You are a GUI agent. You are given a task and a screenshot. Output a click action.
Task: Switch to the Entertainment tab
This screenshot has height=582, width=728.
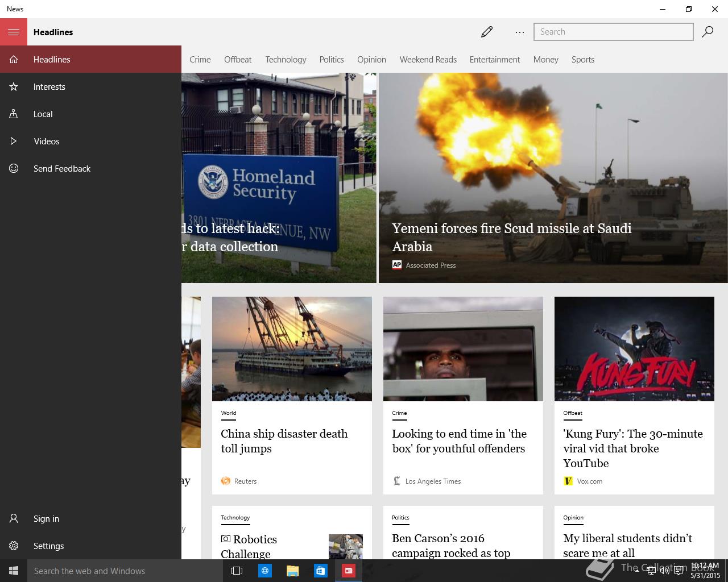(x=495, y=60)
